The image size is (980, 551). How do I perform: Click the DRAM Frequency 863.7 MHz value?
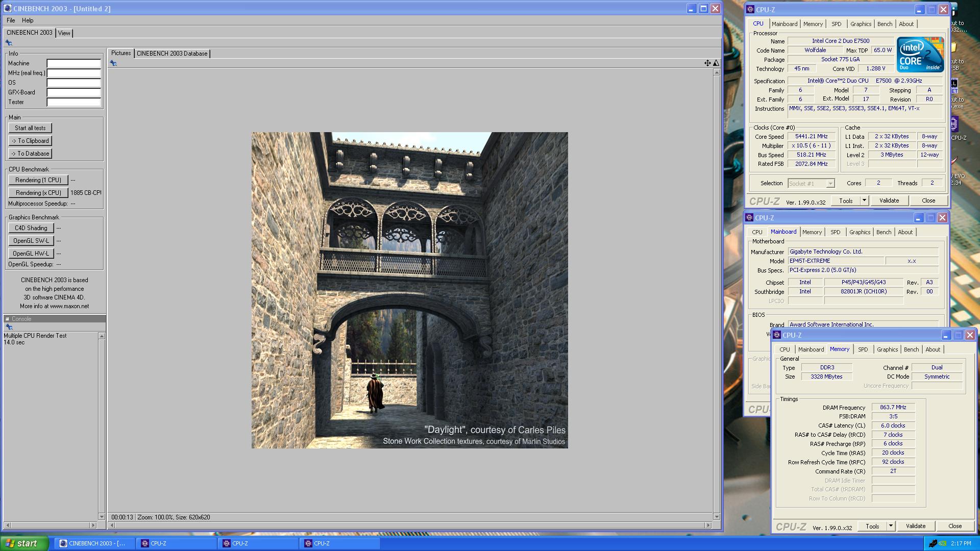point(893,407)
